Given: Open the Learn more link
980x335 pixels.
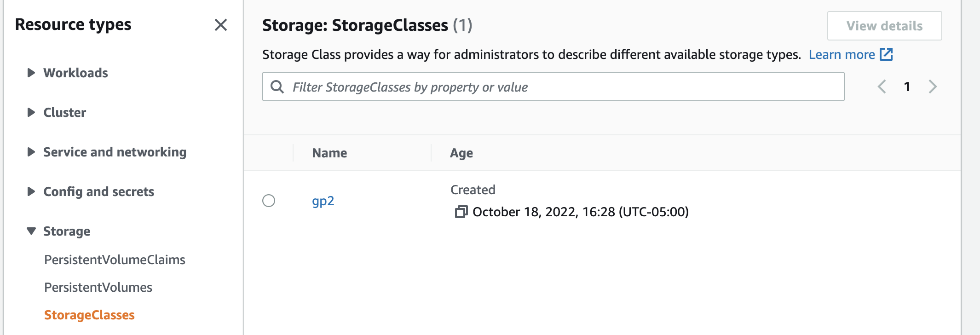Looking at the screenshot, I should [842, 54].
